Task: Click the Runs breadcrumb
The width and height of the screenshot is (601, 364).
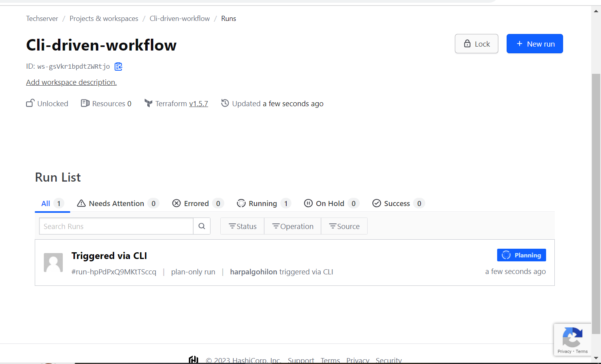Action: pyautogui.click(x=229, y=19)
